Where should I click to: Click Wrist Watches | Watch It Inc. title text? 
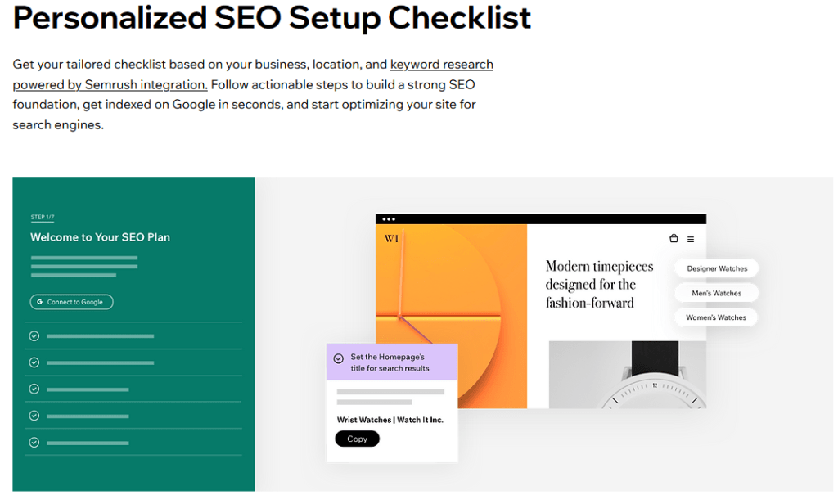point(390,420)
